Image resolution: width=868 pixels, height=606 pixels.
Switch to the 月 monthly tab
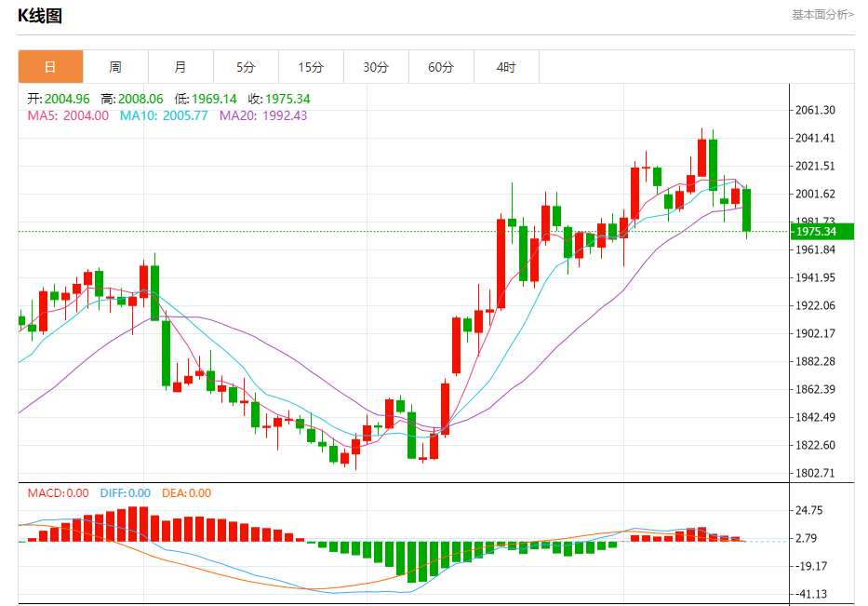pyautogui.click(x=180, y=67)
